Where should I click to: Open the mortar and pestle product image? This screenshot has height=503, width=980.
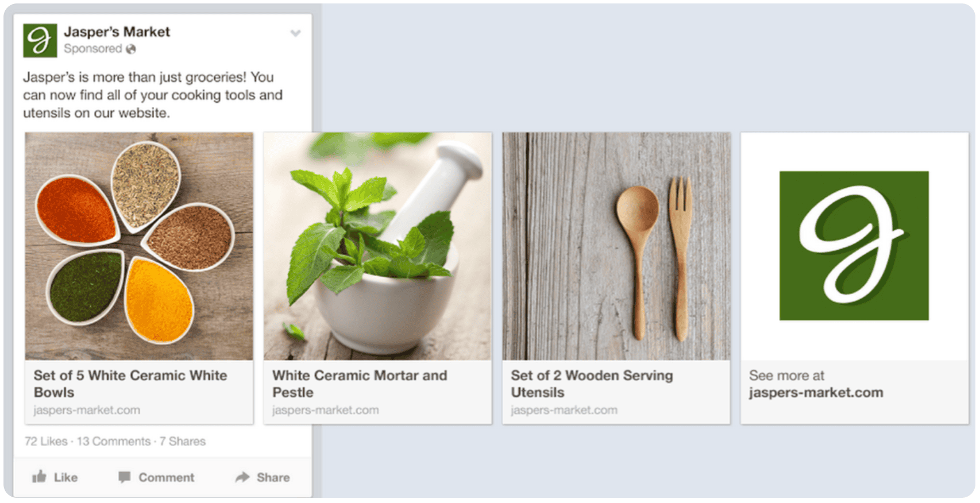[x=377, y=246]
